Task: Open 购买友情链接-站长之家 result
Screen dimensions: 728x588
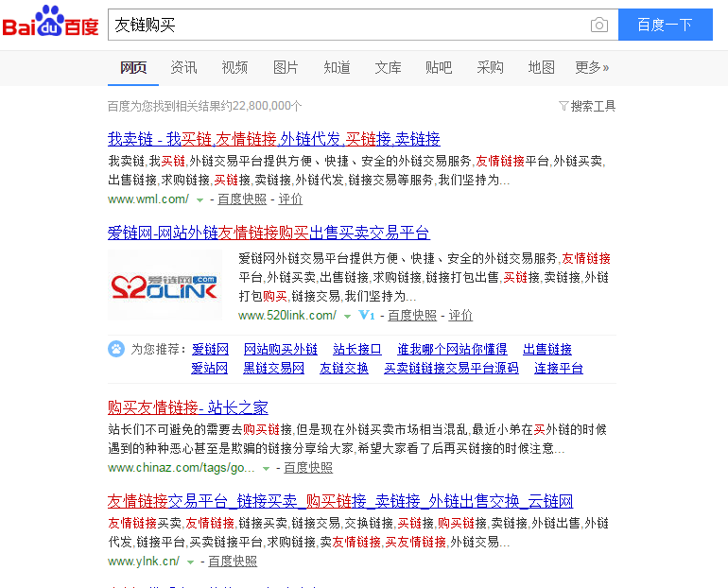Action: (188, 407)
